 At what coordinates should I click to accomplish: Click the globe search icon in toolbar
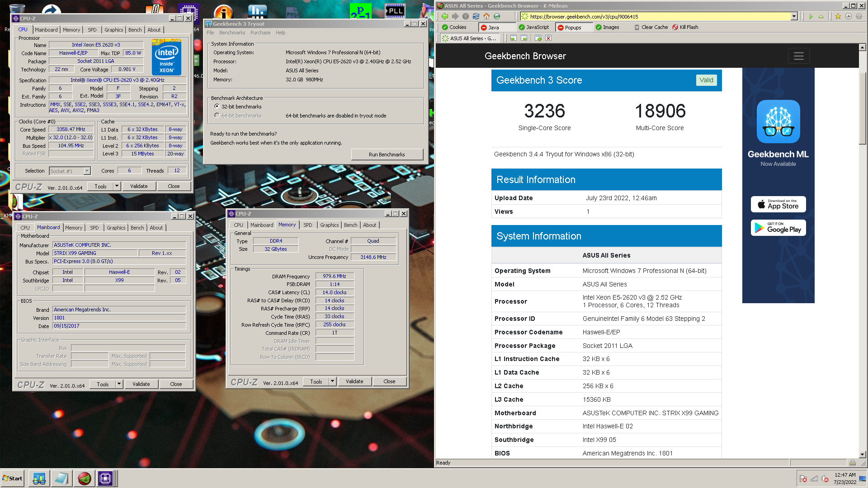pyautogui.click(x=497, y=16)
